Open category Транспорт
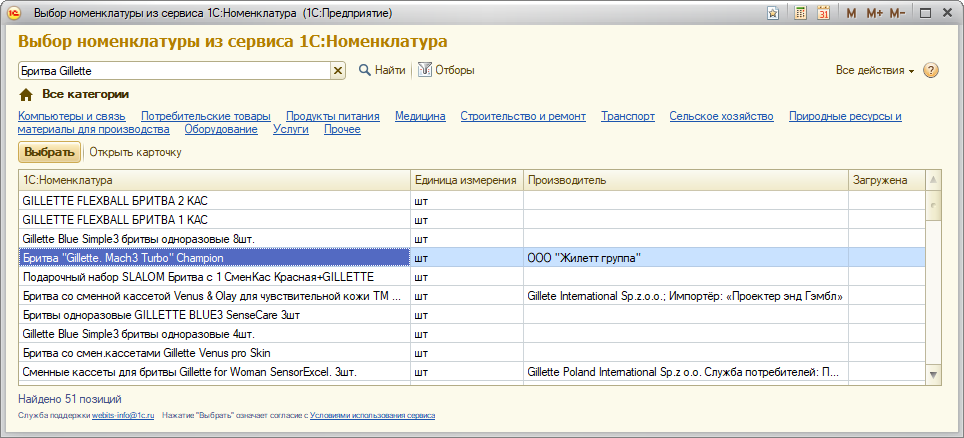The height and width of the screenshot is (438, 964). tap(628, 116)
